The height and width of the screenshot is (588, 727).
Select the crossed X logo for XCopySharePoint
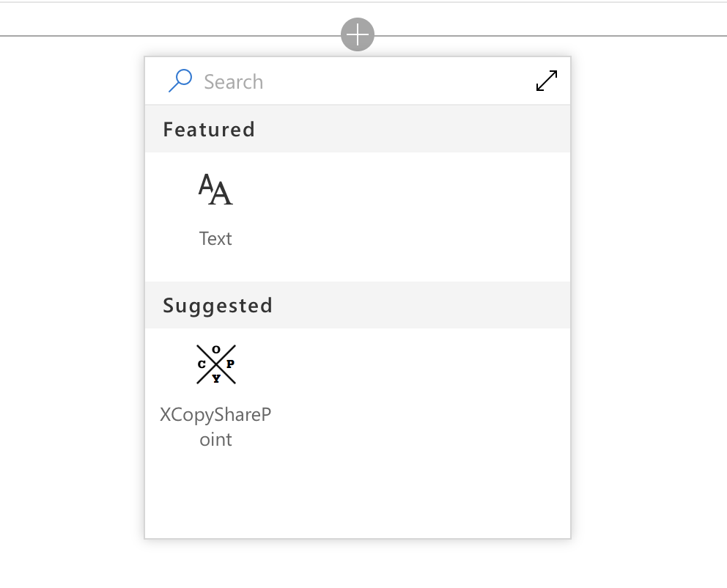tap(215, 363)
